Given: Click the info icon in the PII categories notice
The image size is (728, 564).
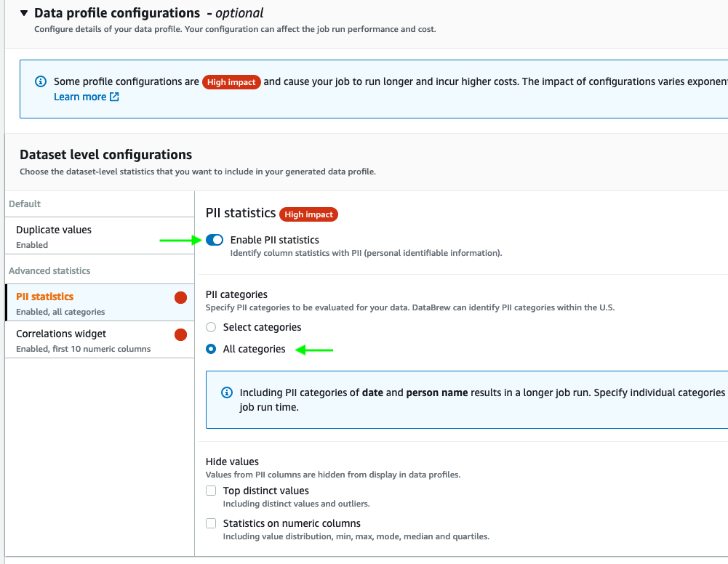Looking at the screenshot, I should pyautogui.click(x=226, y=392).
